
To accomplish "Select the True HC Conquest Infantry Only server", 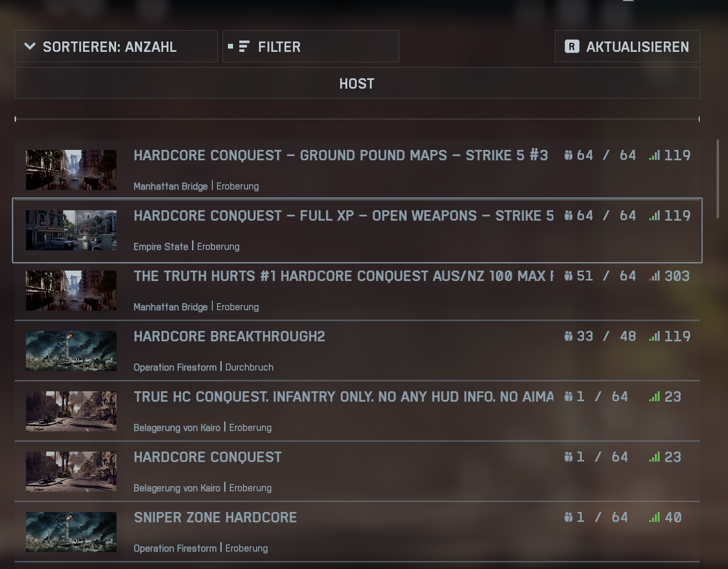I will pos(357,411).
